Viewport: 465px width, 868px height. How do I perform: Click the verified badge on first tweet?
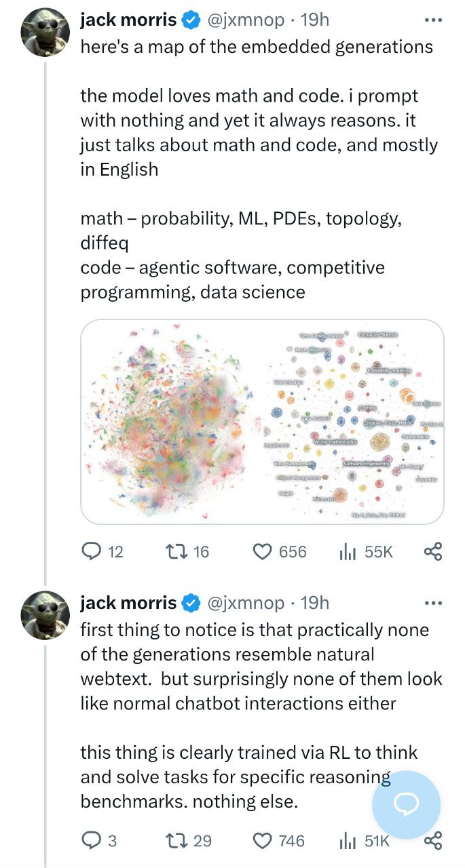point(191,21)
